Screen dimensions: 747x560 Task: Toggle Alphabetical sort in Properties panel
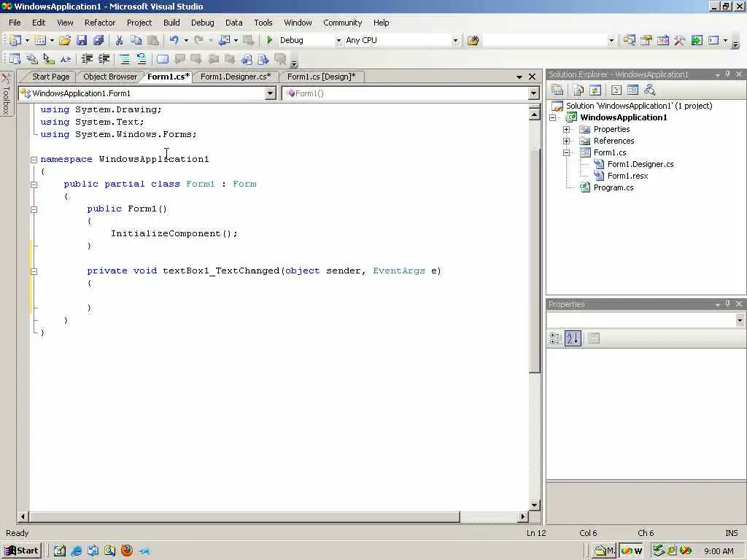[x=573, y=338]
